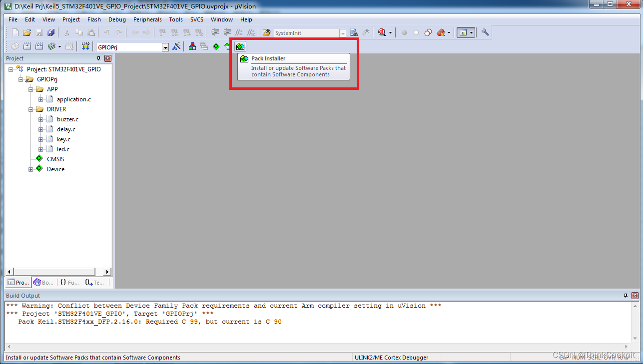Pin the Build Output panel
Image resolution: width=643 pixels, height=364 pixels.
point(626,296)
